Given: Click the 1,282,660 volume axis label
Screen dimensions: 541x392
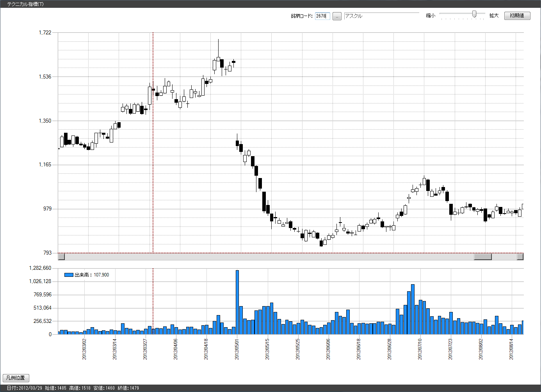Looking at the screenshot, I should (40, 268).
